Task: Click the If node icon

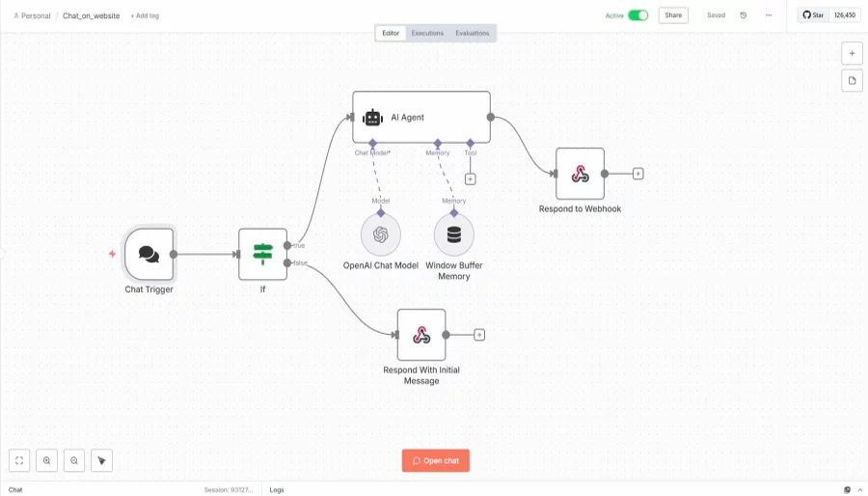Action: pyautogui.click(x=262, y=254)
